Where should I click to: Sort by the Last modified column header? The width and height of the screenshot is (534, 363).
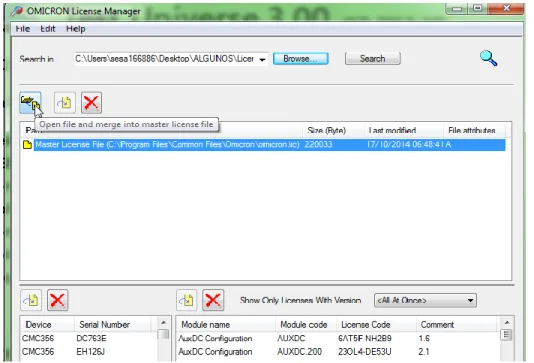point(404,130)
